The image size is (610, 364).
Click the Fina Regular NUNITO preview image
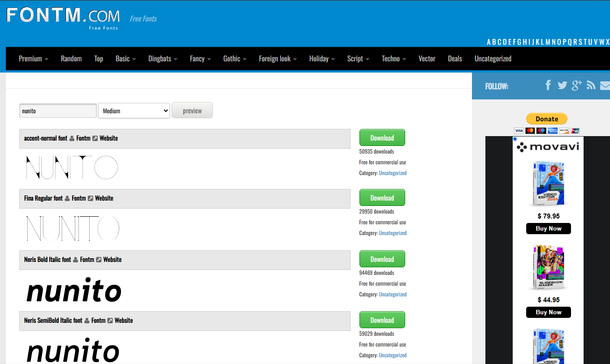[x=73, y=228]
